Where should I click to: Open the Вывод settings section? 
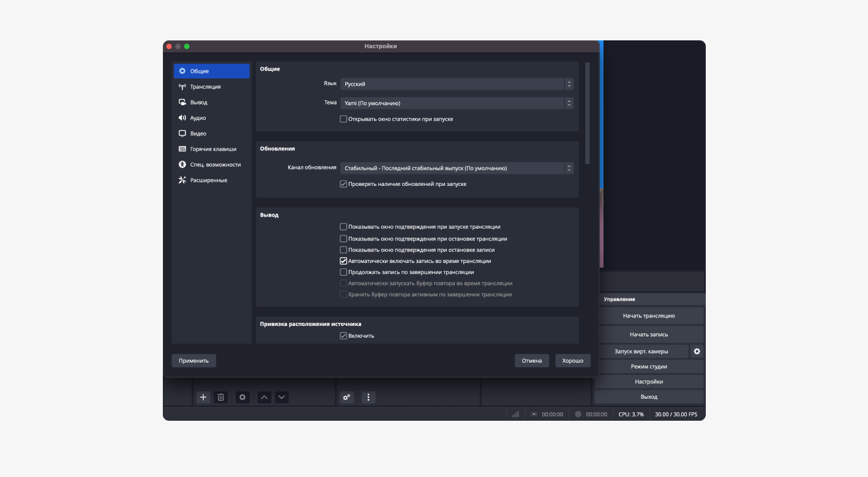click(211, 102)
